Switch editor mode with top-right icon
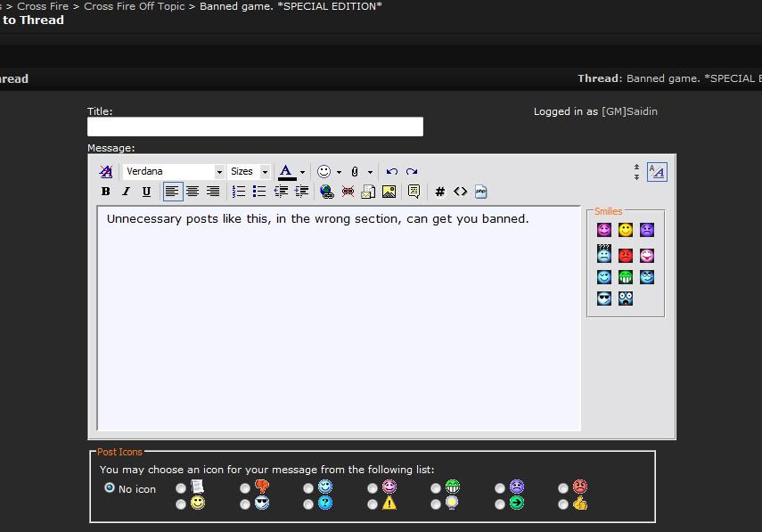 pos(657,172)
